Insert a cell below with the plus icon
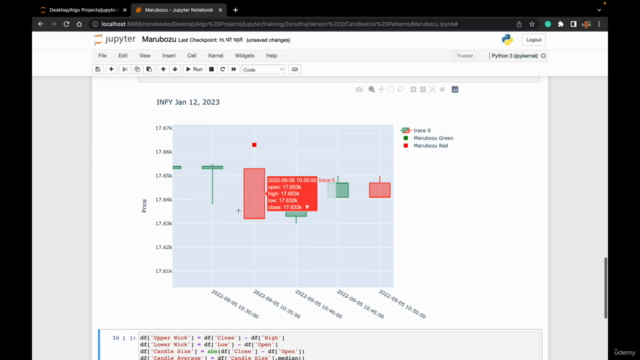This screenshot has width=640, height=360. pyautogui.click(x=111, y=69)
